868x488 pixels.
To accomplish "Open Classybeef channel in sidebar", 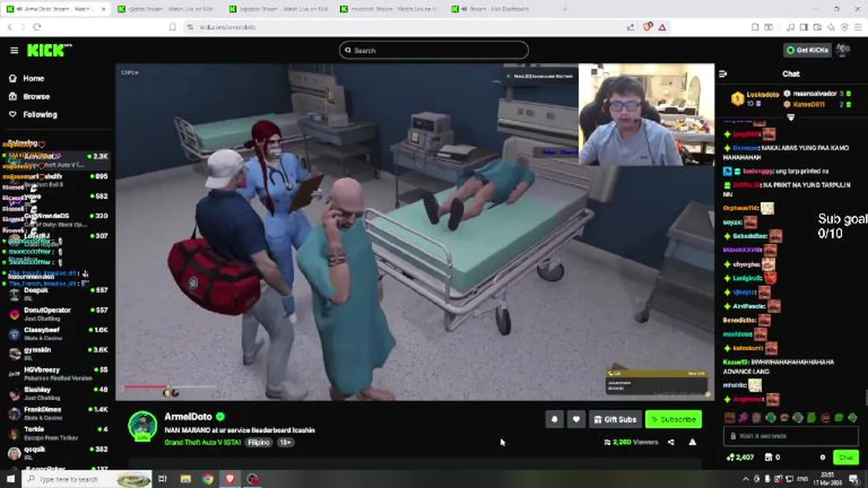I will tap(58, 333).
